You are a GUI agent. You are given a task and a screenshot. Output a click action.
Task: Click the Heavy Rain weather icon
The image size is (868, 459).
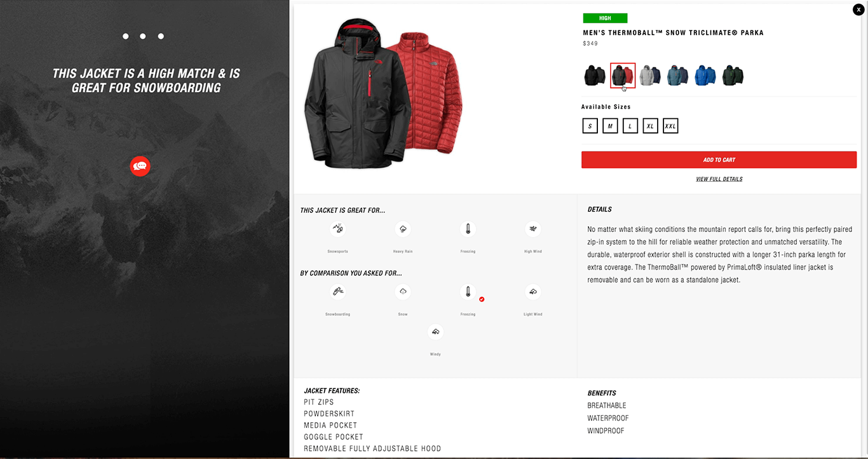point(403,229)
